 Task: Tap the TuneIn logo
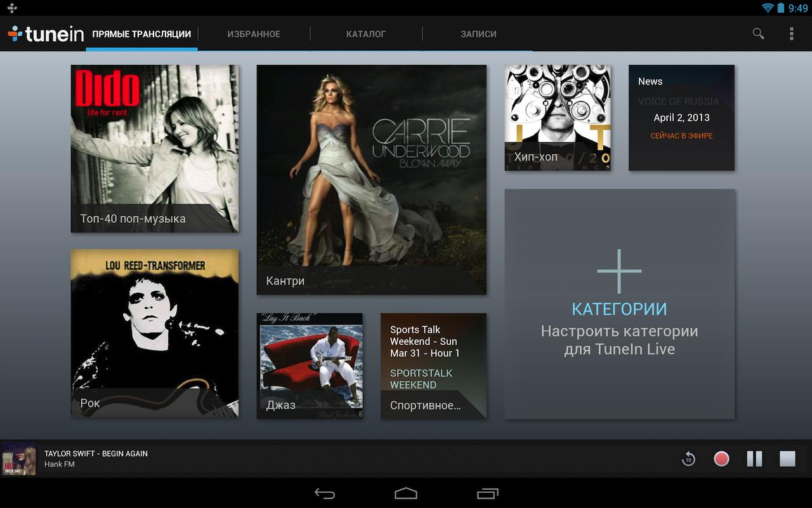[x=46, y=34]
